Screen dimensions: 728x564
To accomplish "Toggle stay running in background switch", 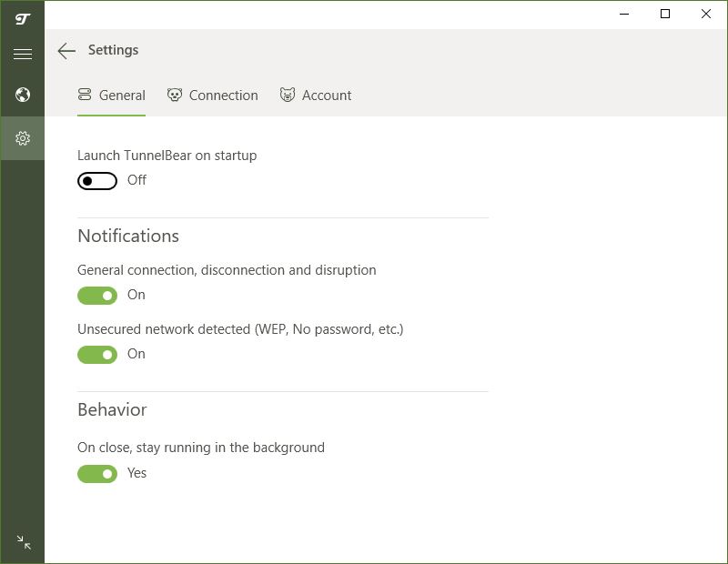I will tap(97, 474).
